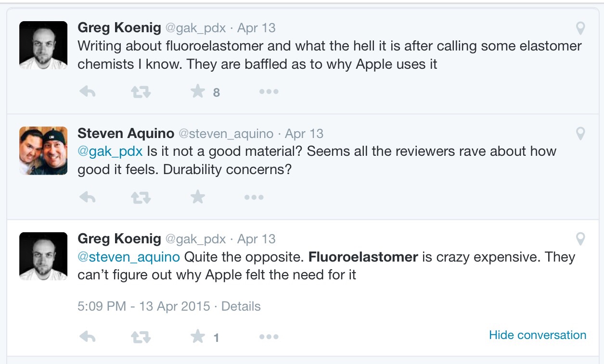Retweet Steven Aquino's tweet
Image resolution: width=604 pixels, height=364 pixels.
pos(141,197)
